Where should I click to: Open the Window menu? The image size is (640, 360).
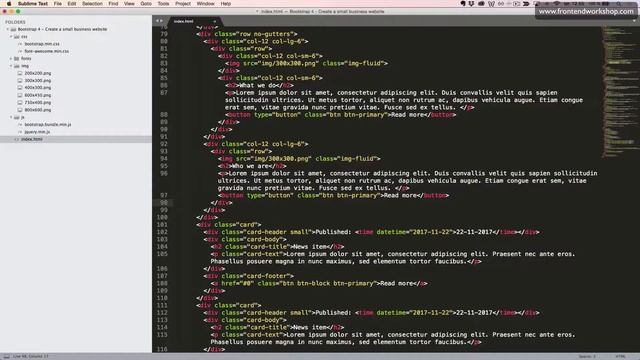[x=205, y=3]
